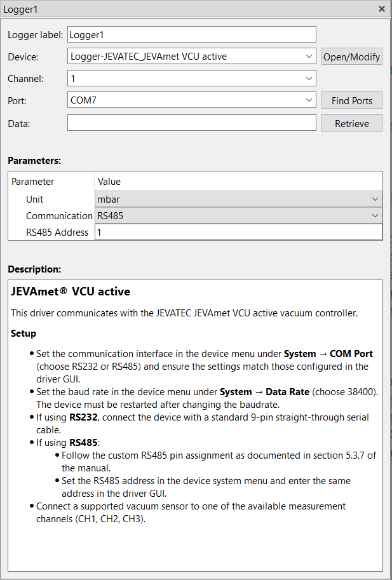This screenshot has width=392, height=580.
Task: Focus the empty Data field
Action: tap(192, 123)
